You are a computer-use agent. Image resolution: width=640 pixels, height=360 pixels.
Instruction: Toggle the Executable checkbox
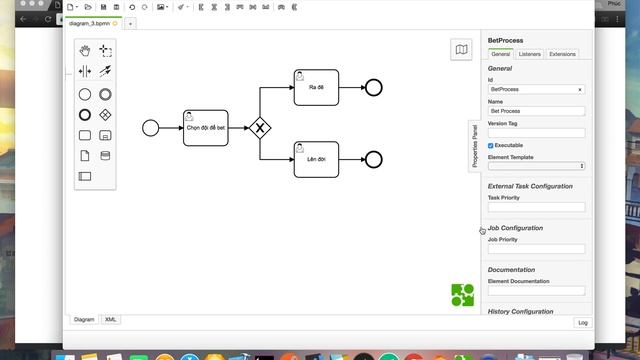[491, 145]
